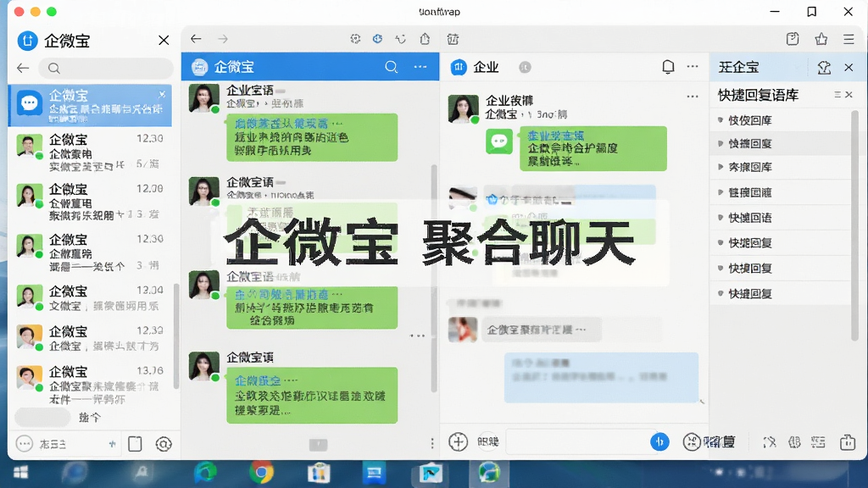The height and width of the screenshot is (488, 868).
Task: Click the emoji face icon below chat
Action: (x=692, y=441)
